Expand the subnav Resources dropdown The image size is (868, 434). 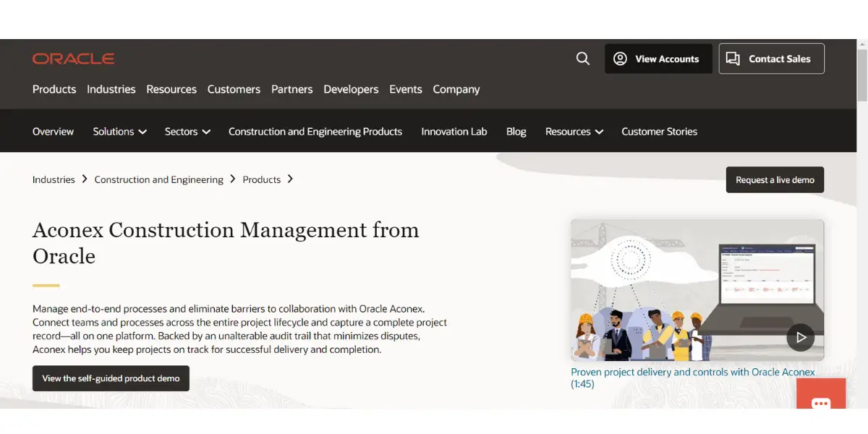tap(574, 132)
